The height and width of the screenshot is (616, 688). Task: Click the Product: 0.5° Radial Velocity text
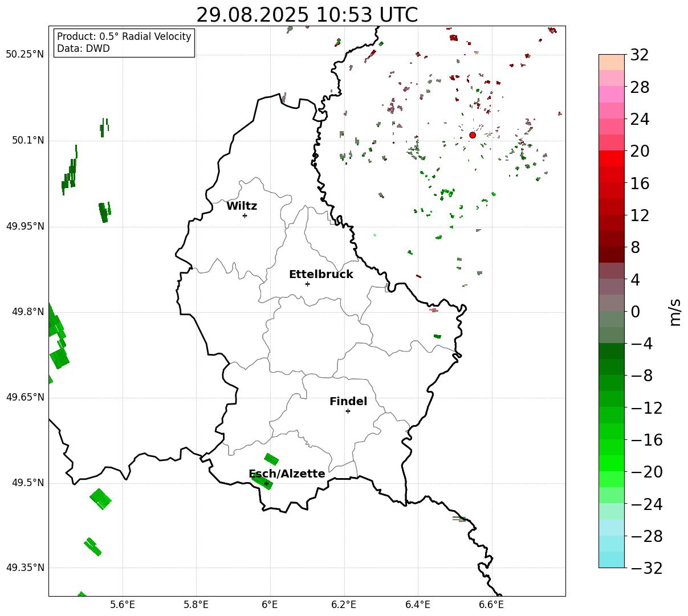(x=124, y=36)
